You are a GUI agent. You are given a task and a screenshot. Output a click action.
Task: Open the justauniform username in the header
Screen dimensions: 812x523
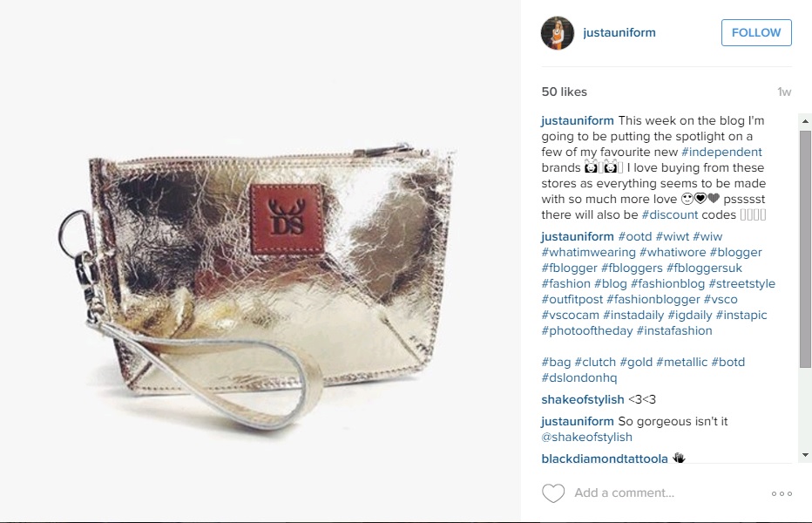pos(619,32)
